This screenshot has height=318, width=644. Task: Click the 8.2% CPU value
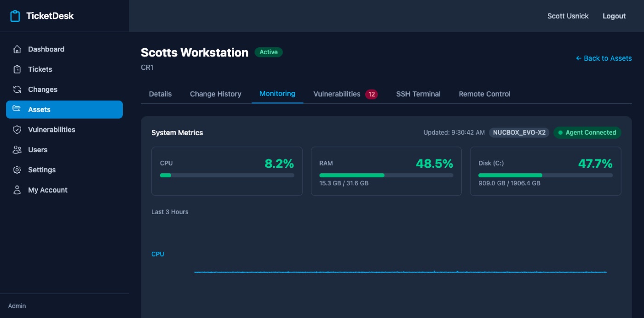pyautogui.click(x=279, y=164)
